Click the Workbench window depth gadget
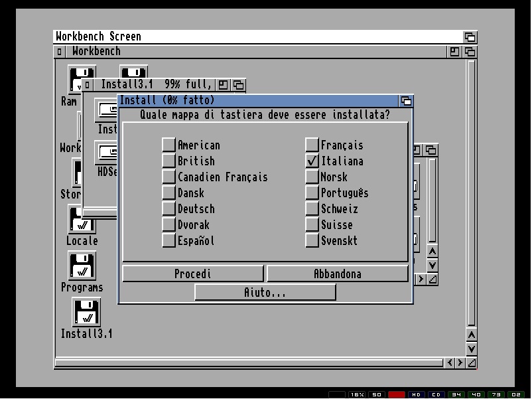532x399 pixels. (x=470, y=52)
